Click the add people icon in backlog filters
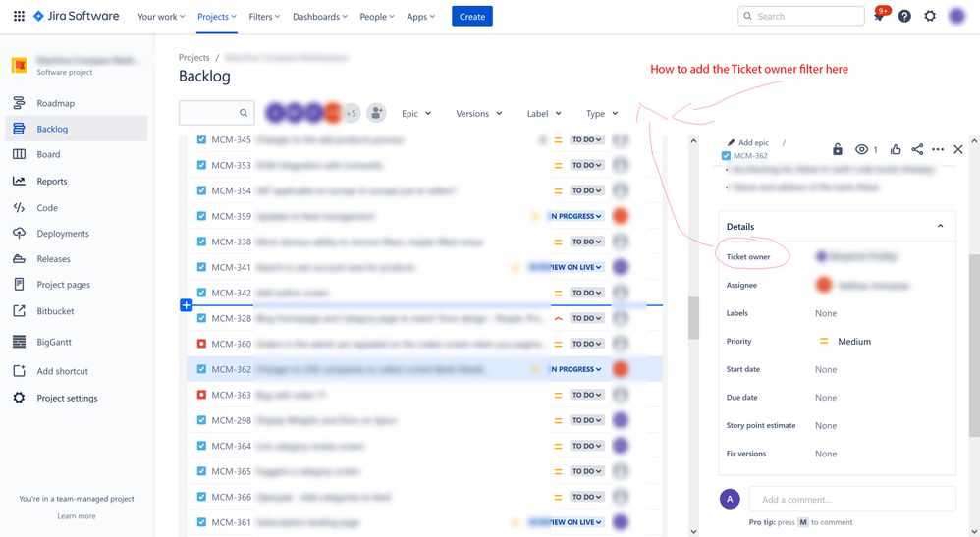Image resolution: width=980 pixels, height=537 pixels. [376, 113]
